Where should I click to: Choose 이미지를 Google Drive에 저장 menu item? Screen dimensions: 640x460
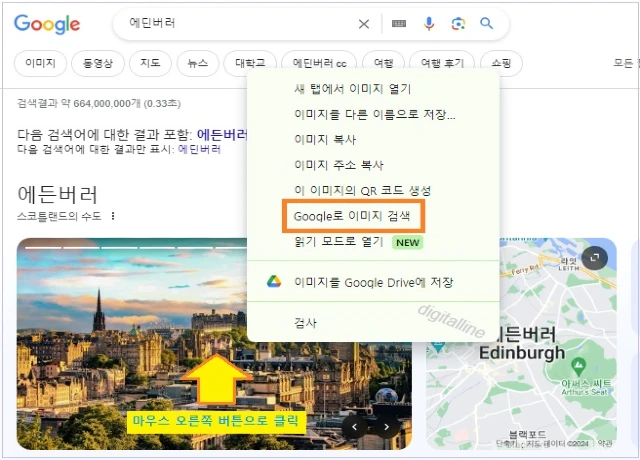click(x=373, y=282)
